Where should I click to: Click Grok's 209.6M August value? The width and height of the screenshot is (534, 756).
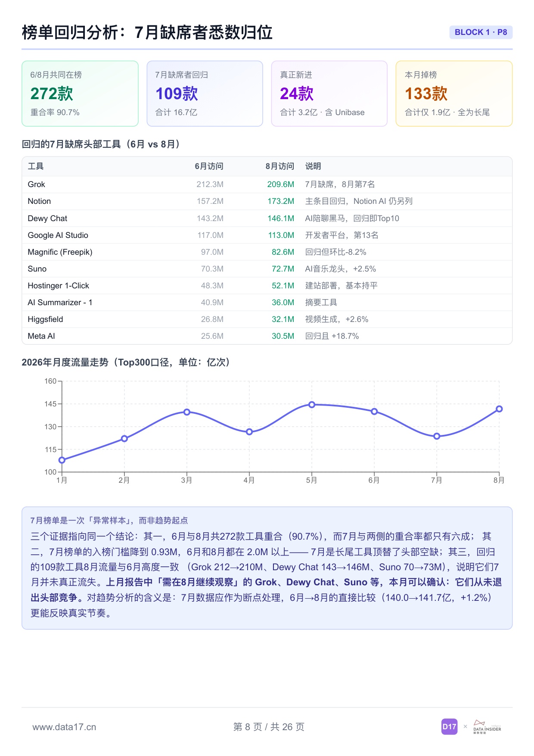[x=280, y=184]
